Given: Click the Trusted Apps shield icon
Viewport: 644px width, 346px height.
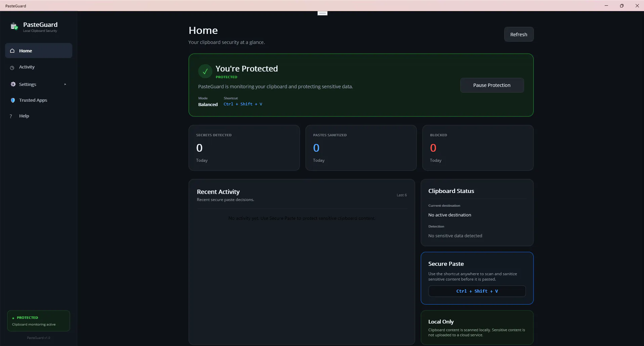Looking at the screenshot, I should [13, 100].
